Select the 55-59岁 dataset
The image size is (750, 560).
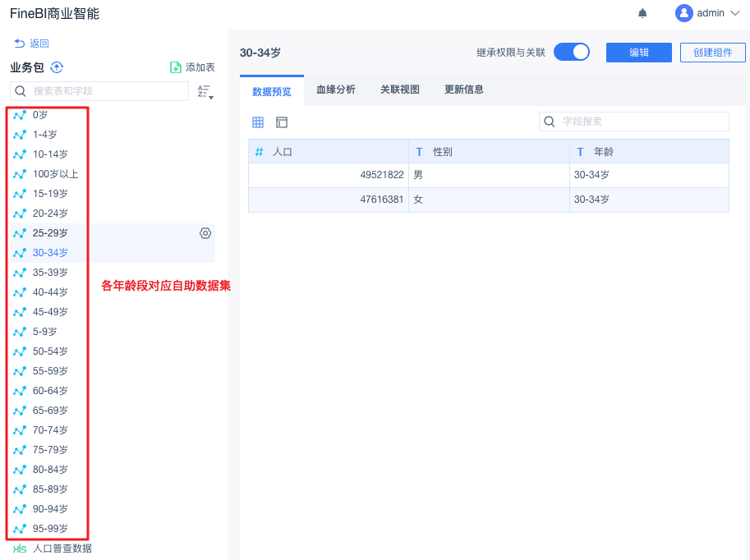[x=50, y=370]
